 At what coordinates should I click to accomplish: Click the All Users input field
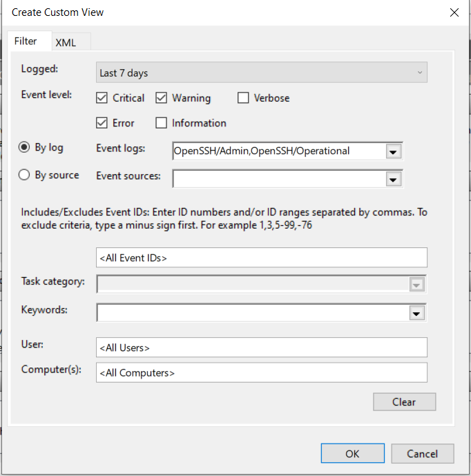coord(262,348)
